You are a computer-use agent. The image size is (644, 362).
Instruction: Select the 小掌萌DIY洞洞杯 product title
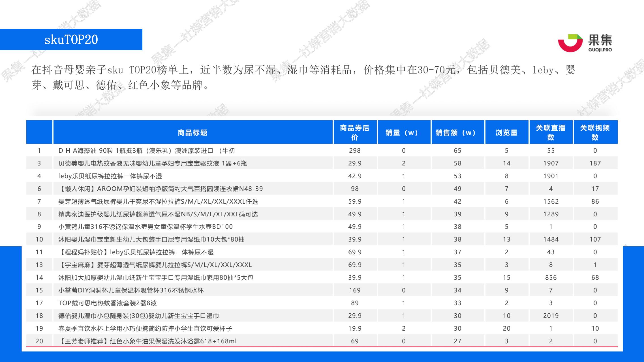[x=131, y=290]
